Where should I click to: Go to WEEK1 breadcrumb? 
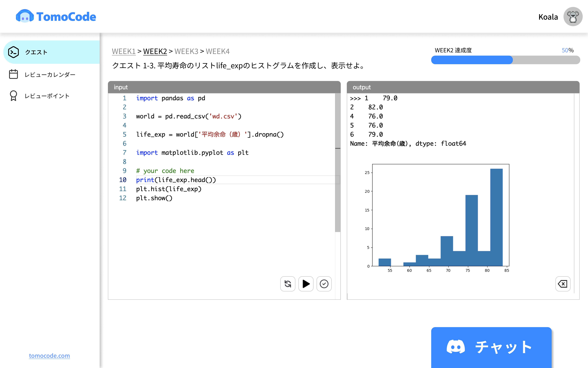pos(124,51)
